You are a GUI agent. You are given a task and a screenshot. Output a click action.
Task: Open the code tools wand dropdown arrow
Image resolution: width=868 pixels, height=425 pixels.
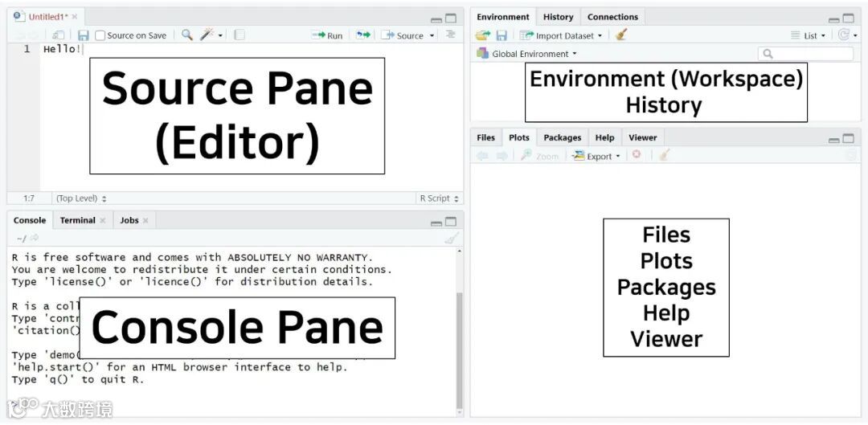coord(220,35)
